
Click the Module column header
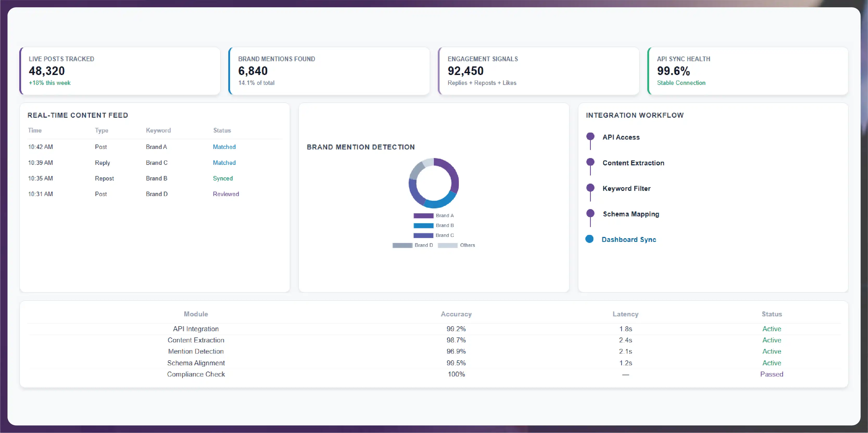(x=196, y=314)
